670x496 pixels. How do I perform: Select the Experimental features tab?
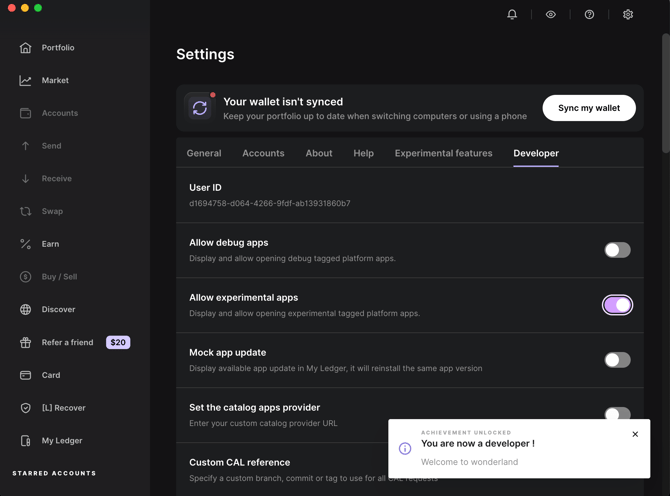click(443, 153)
